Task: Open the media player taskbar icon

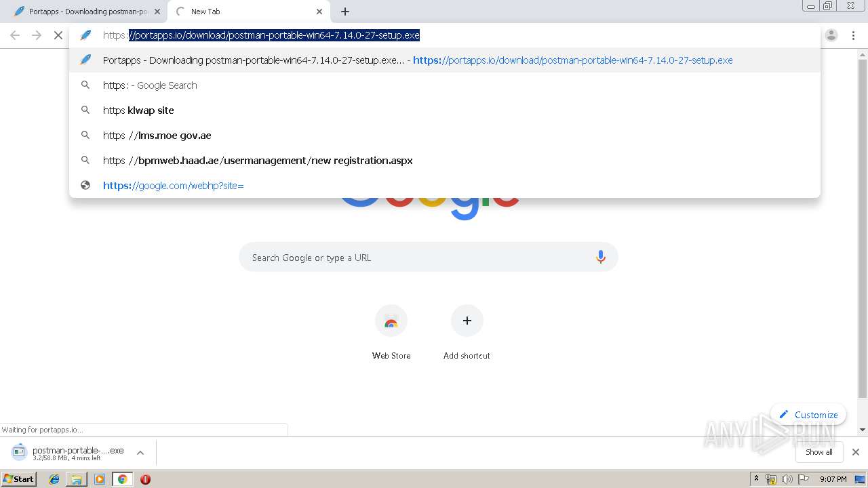Action: (x=100, y=479)
